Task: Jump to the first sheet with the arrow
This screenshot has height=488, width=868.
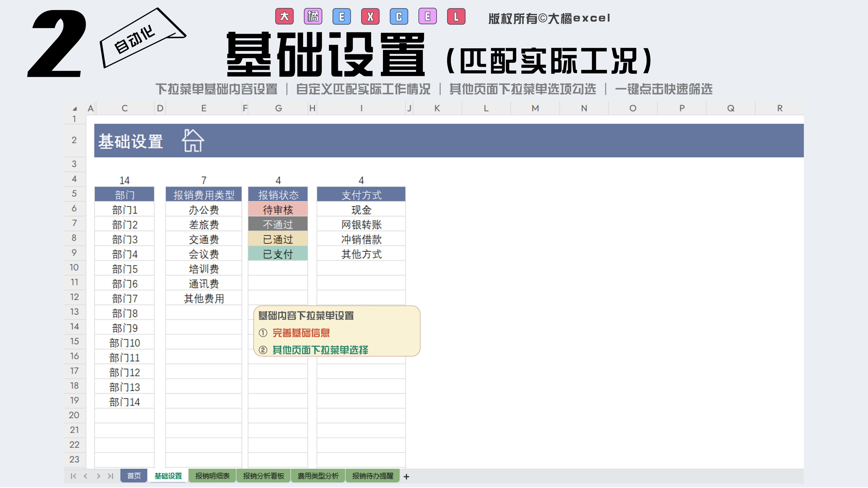Action: tap(73, 476)
